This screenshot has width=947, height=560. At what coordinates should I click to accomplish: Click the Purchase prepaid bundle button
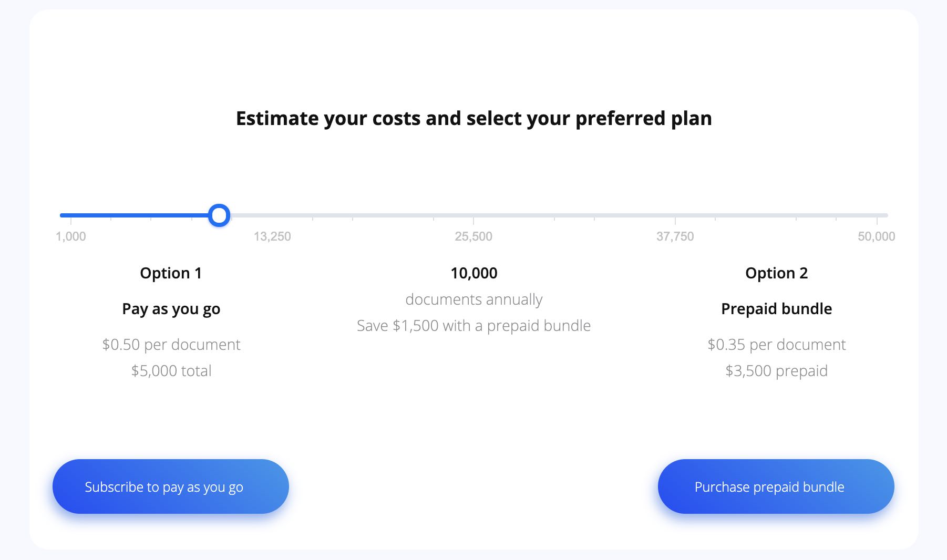pos(776,486)
